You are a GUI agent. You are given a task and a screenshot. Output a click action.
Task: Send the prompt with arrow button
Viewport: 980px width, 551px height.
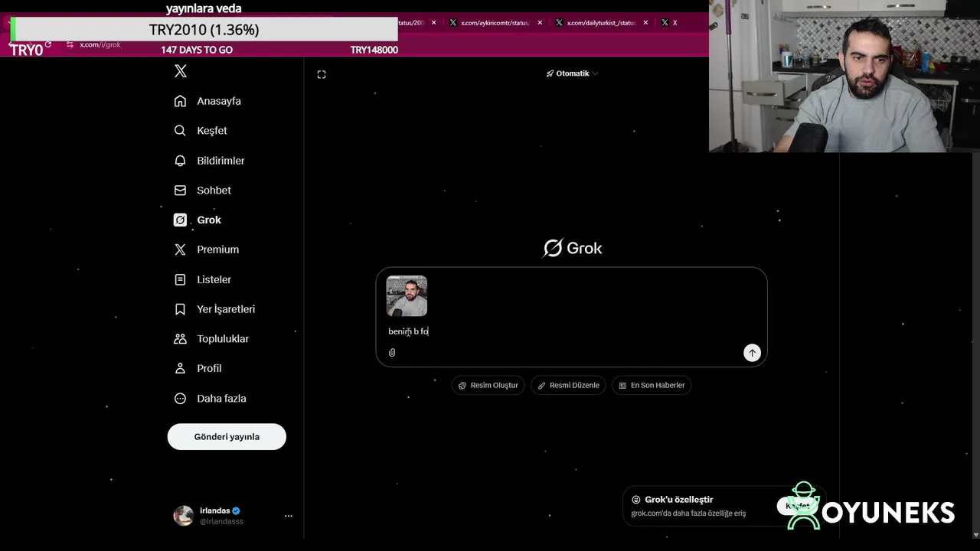tap(752, 353)
